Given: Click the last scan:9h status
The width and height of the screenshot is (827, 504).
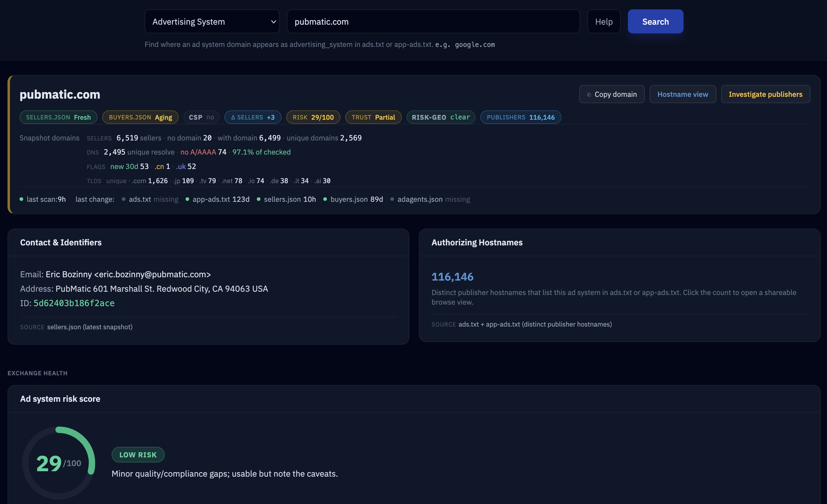Looking at the screenshot, I should point(43,199).
